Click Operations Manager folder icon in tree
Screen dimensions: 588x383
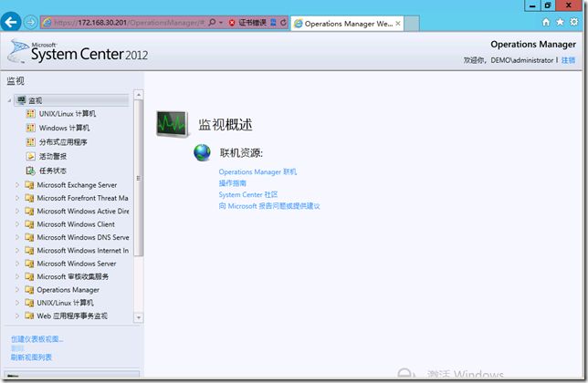(29, 290)
